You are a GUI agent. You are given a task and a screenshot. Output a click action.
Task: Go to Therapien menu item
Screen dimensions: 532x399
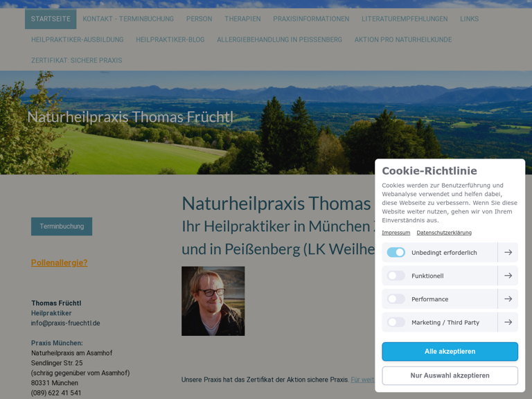click(x=242, y=19)
